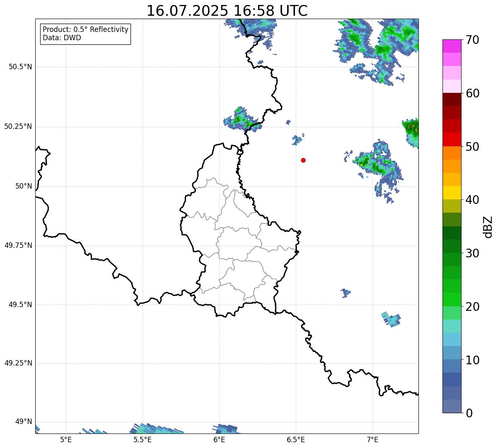The height and width of the screenshot is (448, 498).
Task: Click the 6.5°E longitude label
Action: pos(296,439)
